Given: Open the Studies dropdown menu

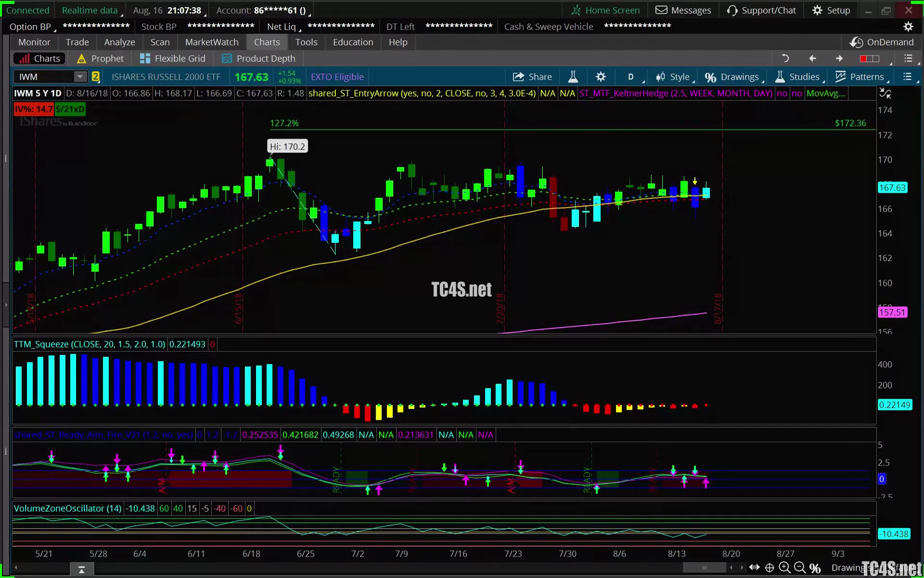Looking at the screenshot, I should 799,77.
